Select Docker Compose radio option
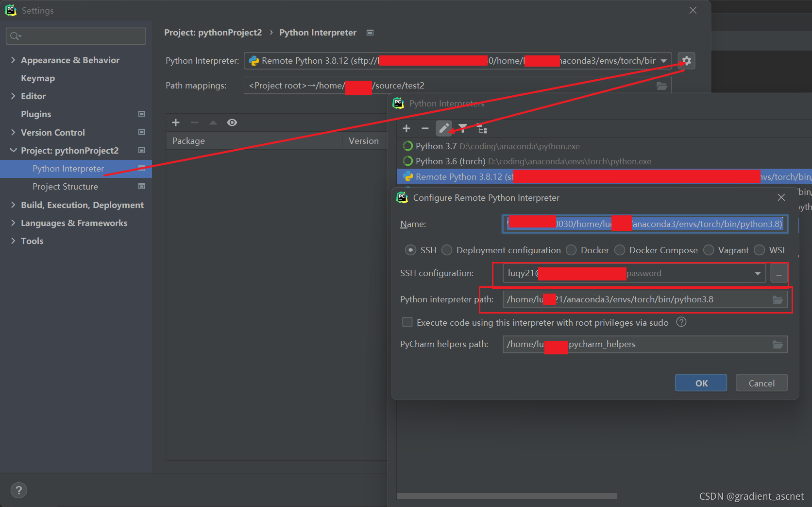The image size is (812, 507). click(620, 250)
